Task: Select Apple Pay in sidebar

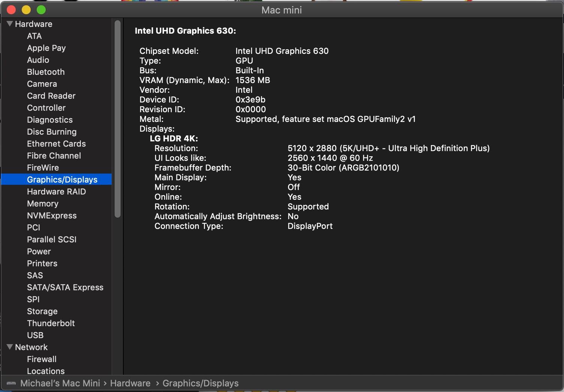Action: click(46, 48)
